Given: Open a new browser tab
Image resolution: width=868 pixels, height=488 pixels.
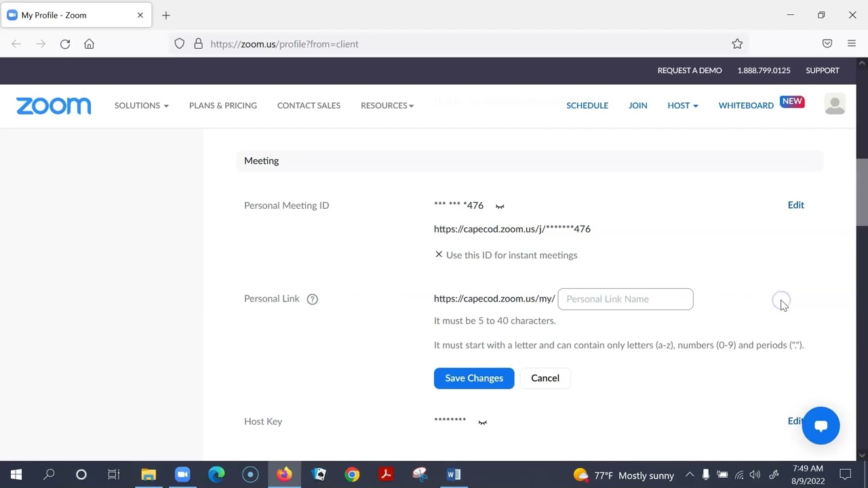Looking at the screenshot, I should [166, 15].
